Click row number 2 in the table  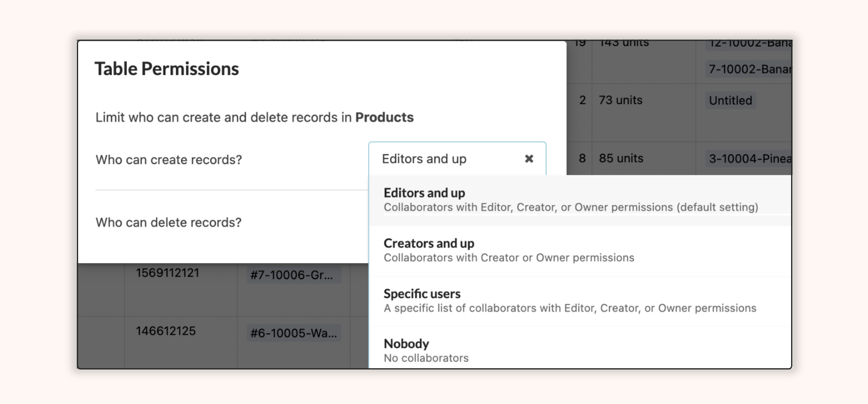[582, 100]
